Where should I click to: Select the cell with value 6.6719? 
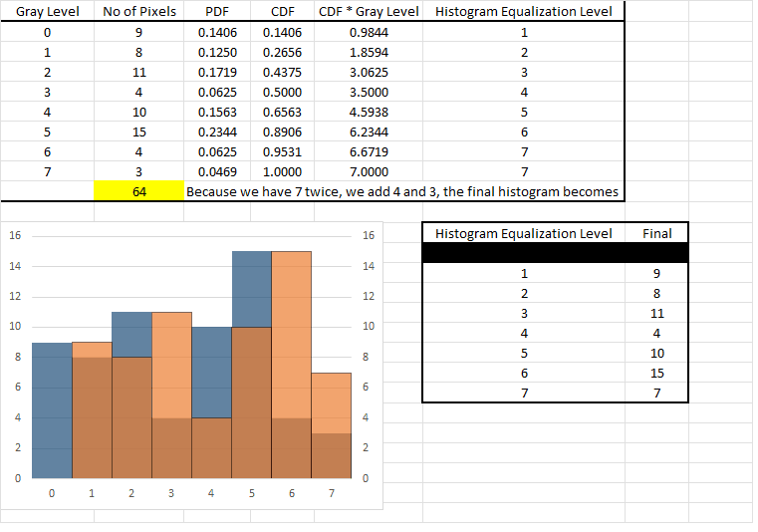369,151
